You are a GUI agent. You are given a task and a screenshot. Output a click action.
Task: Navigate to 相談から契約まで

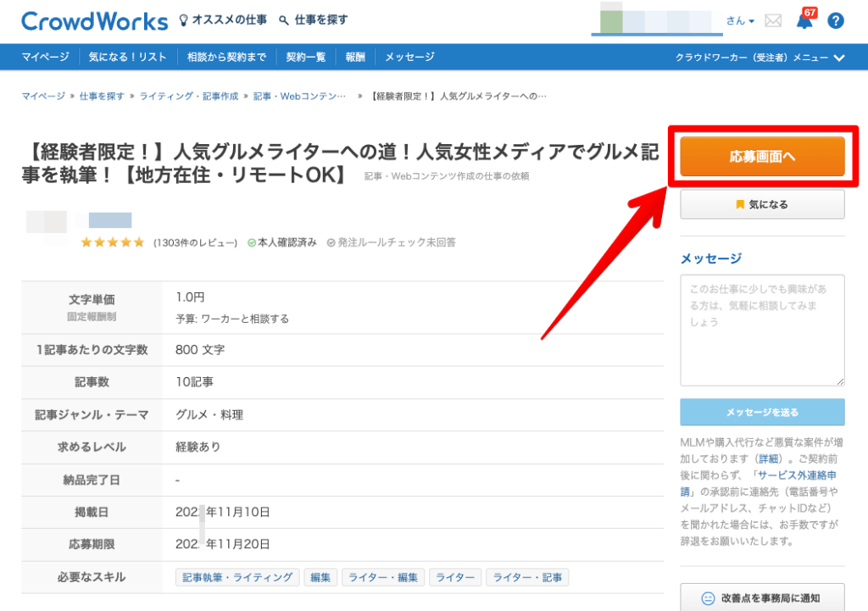(226, 57)
